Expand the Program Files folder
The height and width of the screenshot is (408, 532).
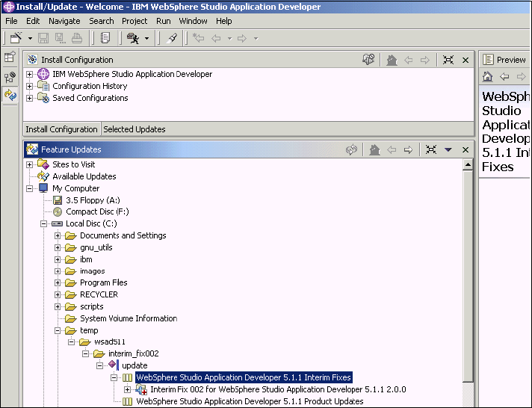(x=58, y=283)
